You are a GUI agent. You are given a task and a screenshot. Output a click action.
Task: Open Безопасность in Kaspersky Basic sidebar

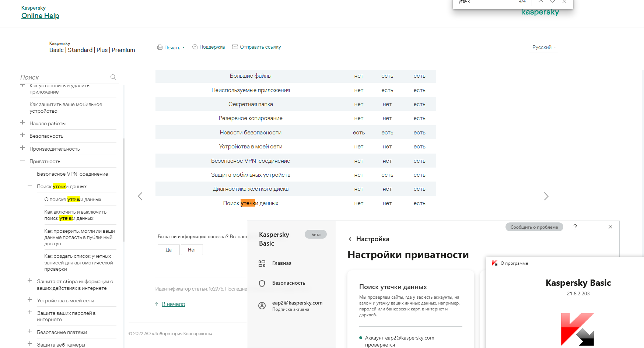pos(289,283)
